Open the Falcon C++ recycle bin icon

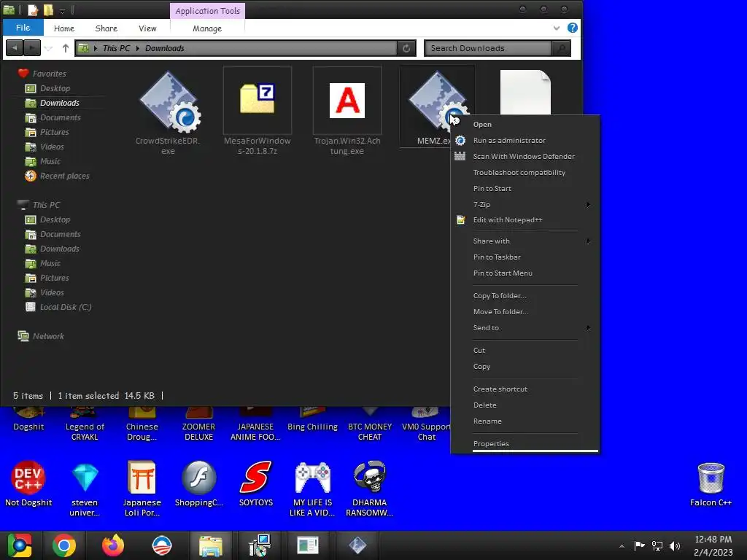click(x=711, y=478)
